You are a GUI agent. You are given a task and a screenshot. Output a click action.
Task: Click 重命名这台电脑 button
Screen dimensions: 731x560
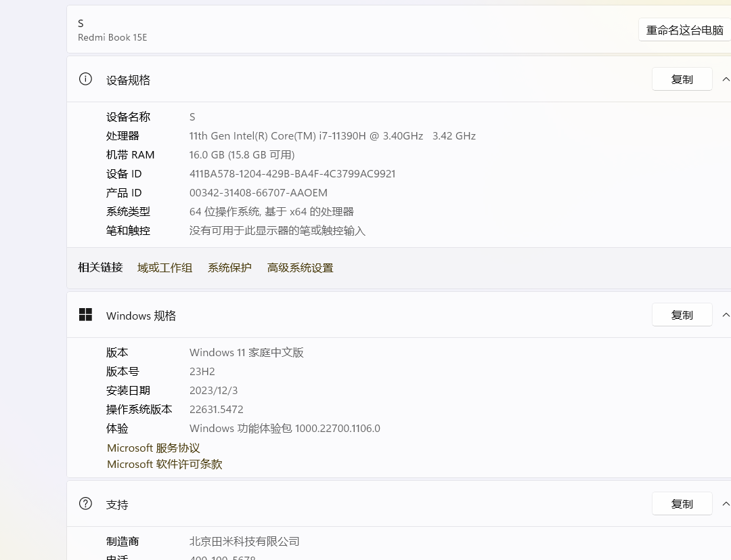click(684, 30)
